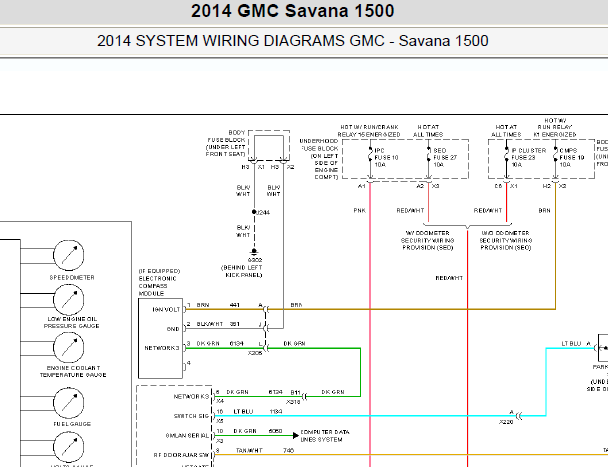Image resolution: width=608 pixels, height=467 pixels.
Task: Click the 'SPEEDOMETER' label
Action: click(x=72, y=277)
